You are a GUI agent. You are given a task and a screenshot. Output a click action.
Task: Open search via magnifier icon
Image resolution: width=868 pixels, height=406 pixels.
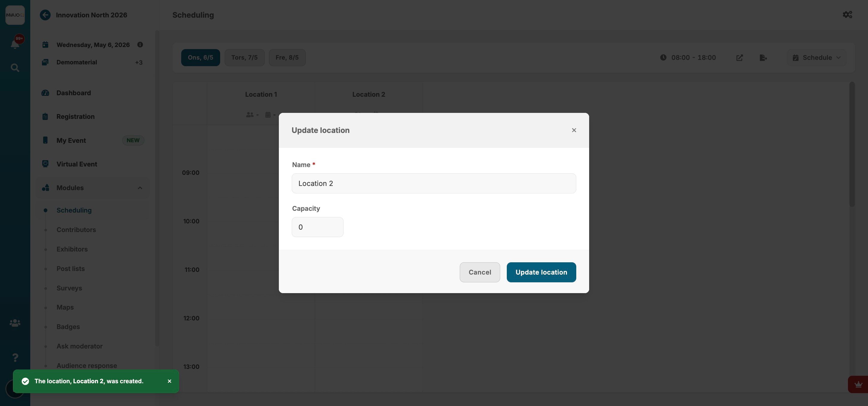(15, 68)
